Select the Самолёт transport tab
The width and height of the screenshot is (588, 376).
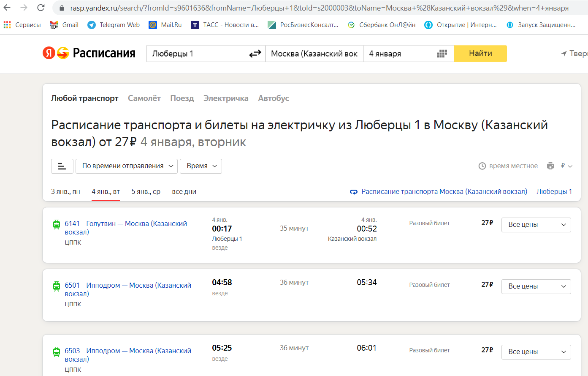(144, 98)
